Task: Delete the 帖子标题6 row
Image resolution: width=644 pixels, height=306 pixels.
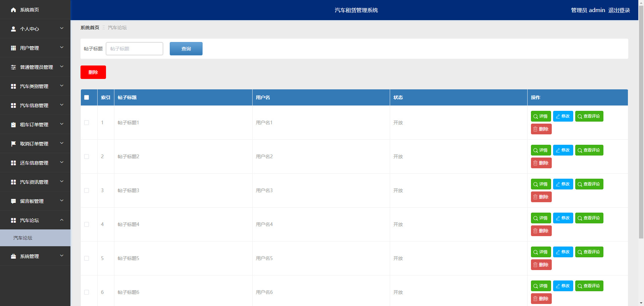Action: [x=541, y=299]
